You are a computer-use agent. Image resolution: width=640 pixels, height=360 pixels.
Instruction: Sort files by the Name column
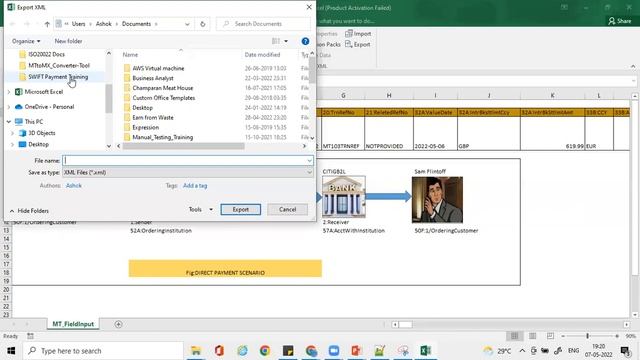[x=130, y=54]
